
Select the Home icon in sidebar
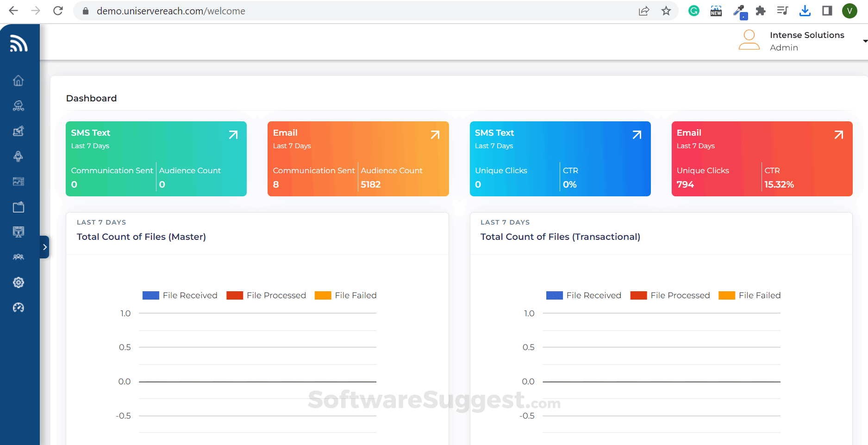19,80
